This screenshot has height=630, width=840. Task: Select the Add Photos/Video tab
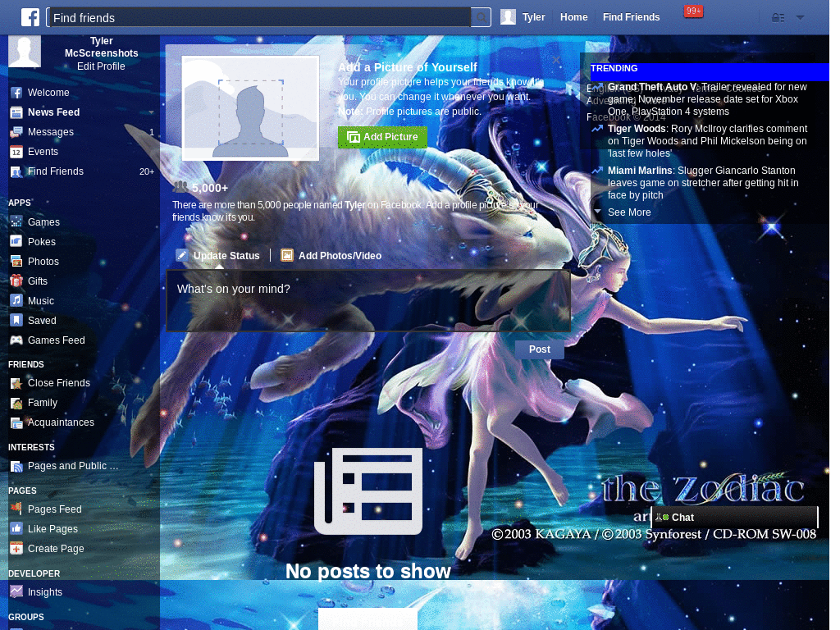pos(331,256)
